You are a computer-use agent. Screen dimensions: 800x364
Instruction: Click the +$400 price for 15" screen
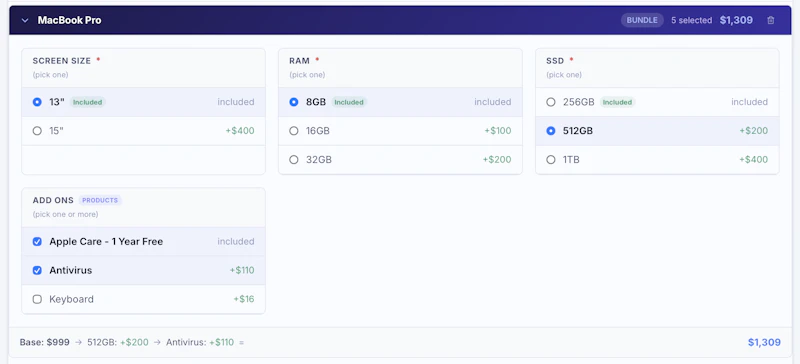240,131
